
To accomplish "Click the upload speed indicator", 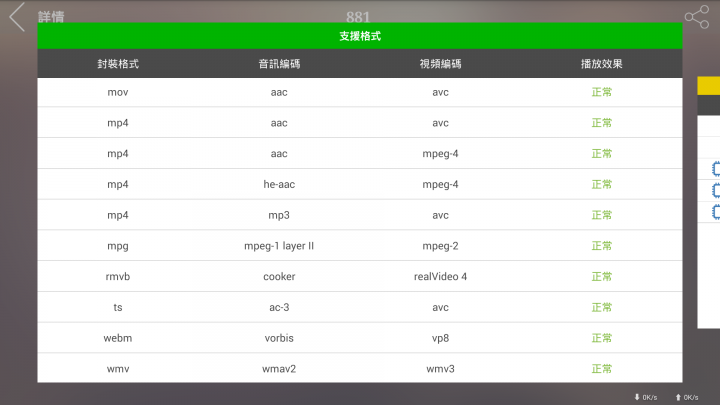I will (x=686, y=397).
